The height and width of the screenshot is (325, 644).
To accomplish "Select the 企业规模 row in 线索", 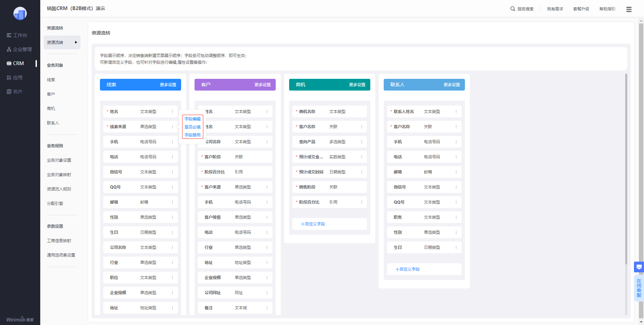I will click(x=140, y=293).
